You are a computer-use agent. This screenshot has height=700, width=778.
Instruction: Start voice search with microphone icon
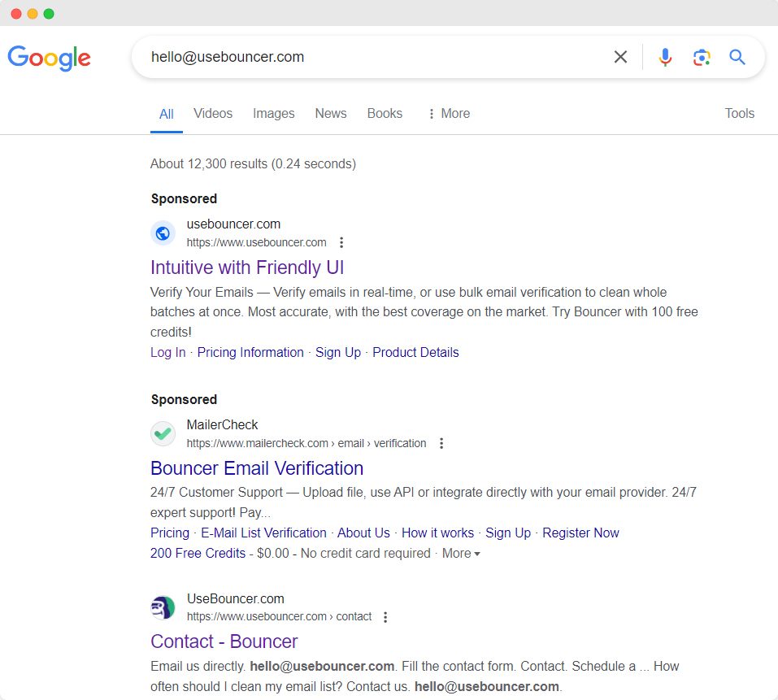tap(665, 57)
